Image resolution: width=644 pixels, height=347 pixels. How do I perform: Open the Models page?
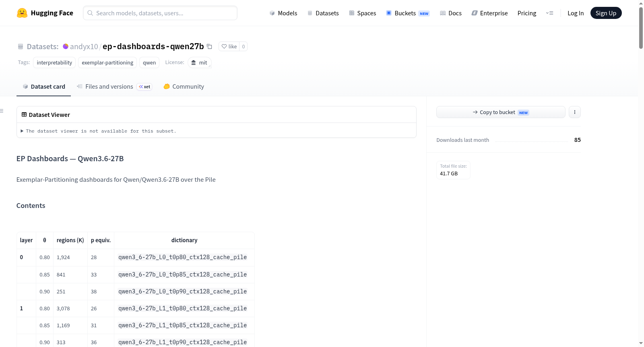283,13
